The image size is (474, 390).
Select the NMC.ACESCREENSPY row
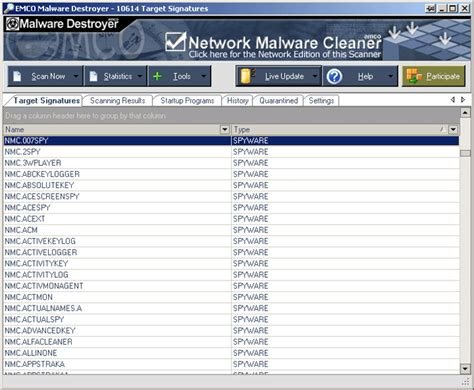[231, 197]
